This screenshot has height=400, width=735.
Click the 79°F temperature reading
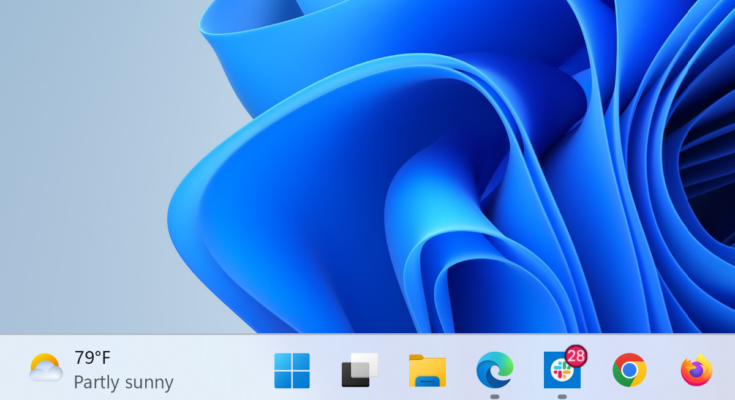pyautogui.click(x=92, y=358)
